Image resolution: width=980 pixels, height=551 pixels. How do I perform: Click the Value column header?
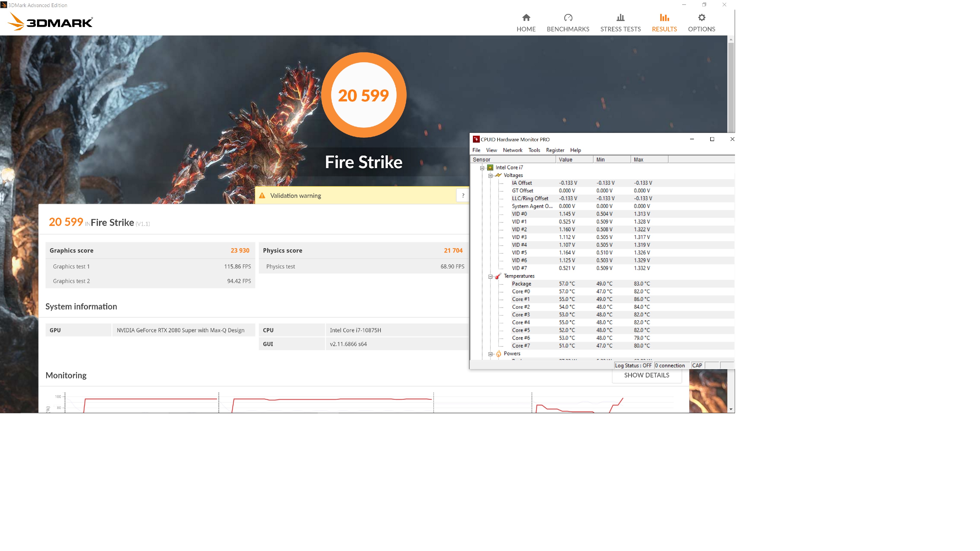574,159
